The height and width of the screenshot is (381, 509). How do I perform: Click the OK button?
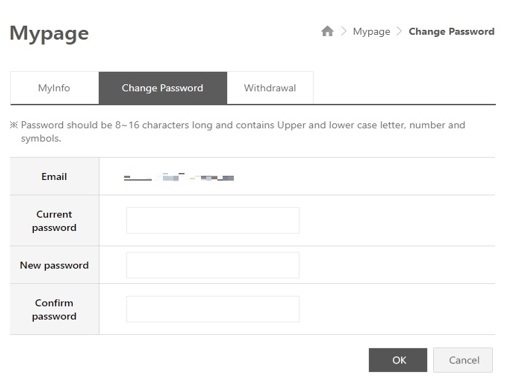[398, 360]
